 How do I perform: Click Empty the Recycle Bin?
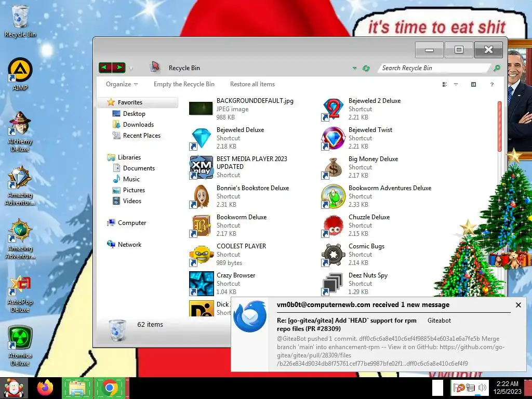tap(184, 84)
